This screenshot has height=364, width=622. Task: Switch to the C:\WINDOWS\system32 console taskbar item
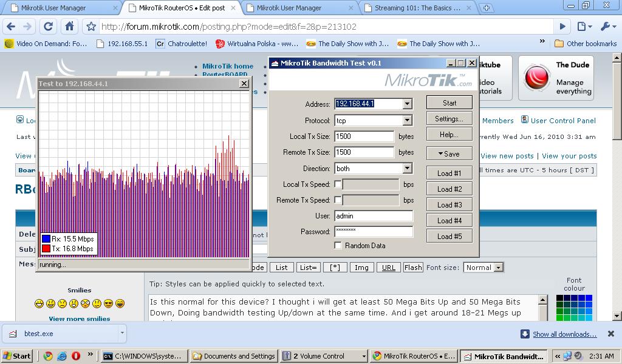[143, 356]
